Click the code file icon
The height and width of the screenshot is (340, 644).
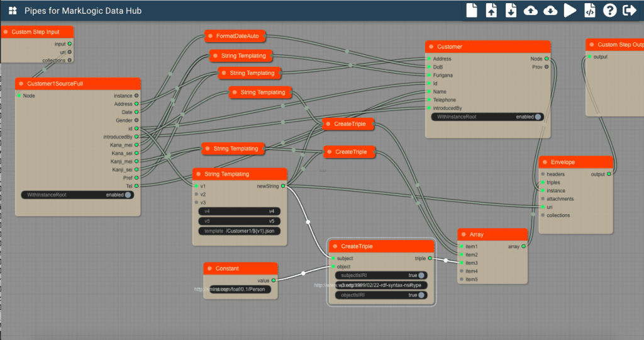pos(589,10)
